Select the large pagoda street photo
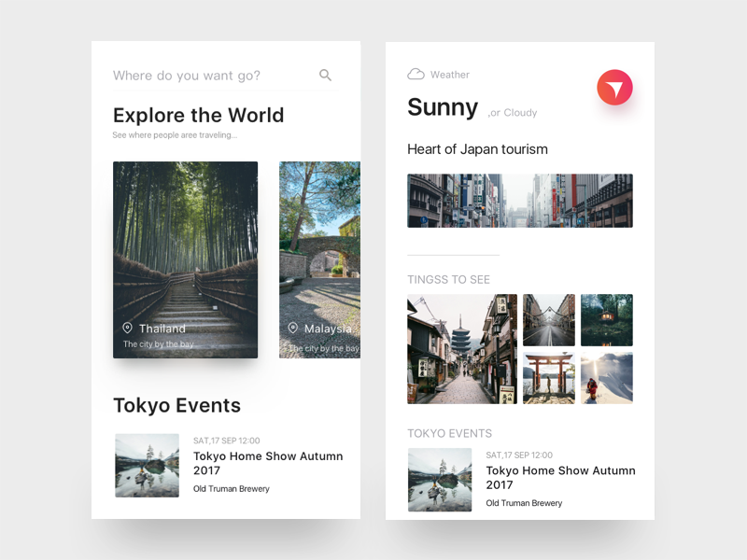Screen dimensions: 747x560 click(461, 349)
